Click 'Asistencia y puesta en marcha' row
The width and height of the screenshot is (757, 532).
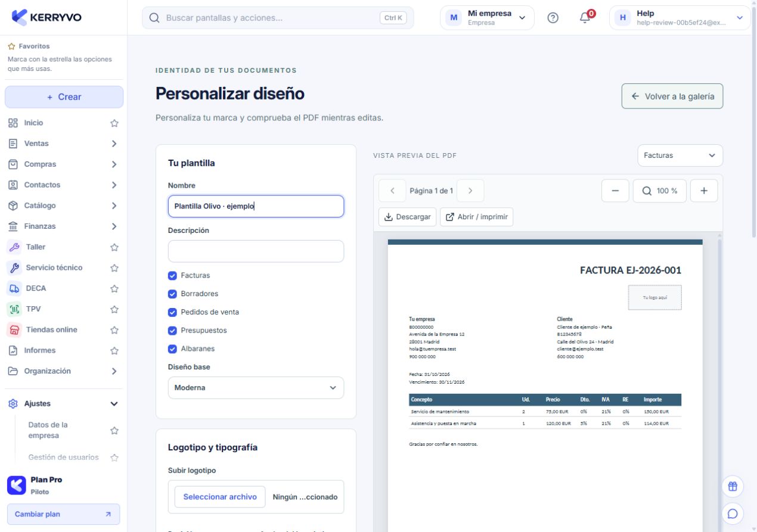click(545, 424)
